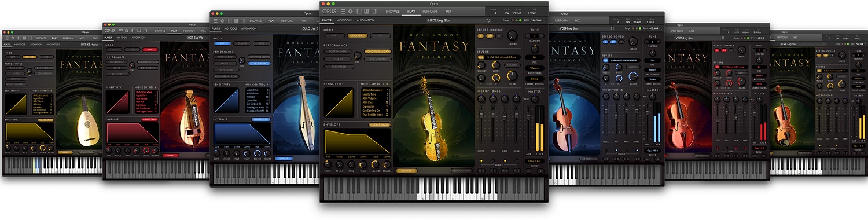
Task: Adjust the Master Pan knob in front window
Action: (x=535, y=98)
